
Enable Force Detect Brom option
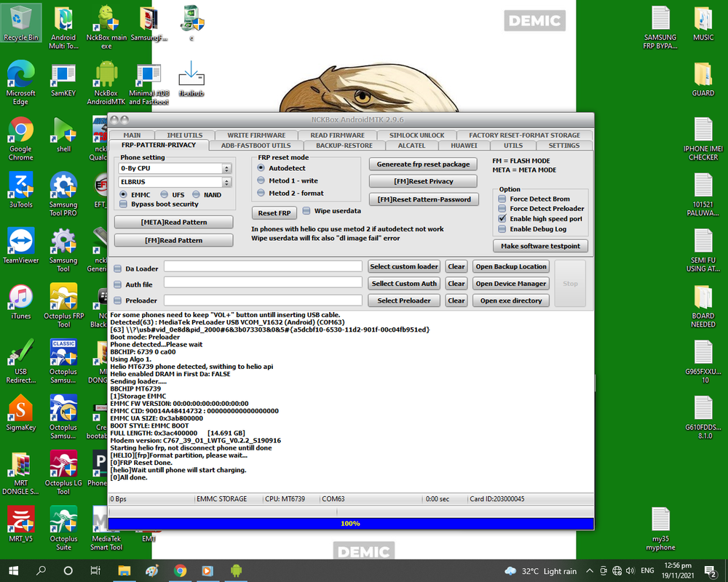(502, 199)
